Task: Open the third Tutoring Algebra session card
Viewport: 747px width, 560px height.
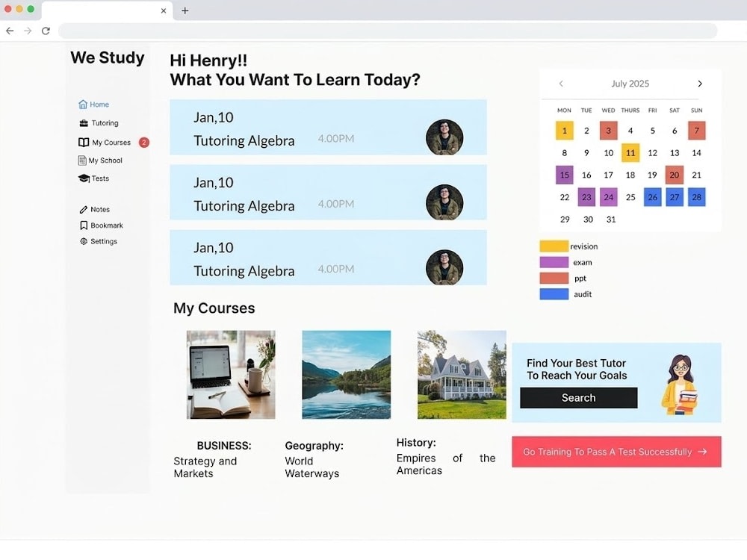Action: pos(328,258)
